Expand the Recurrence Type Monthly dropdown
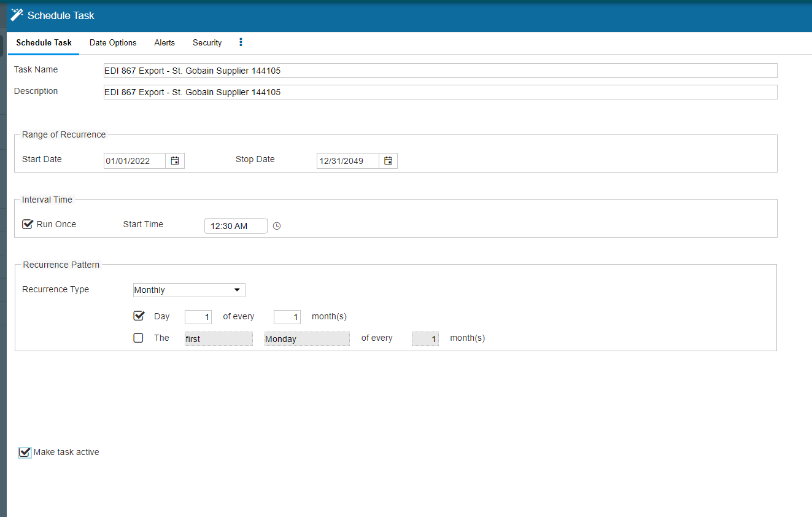 tap(189, 290)
